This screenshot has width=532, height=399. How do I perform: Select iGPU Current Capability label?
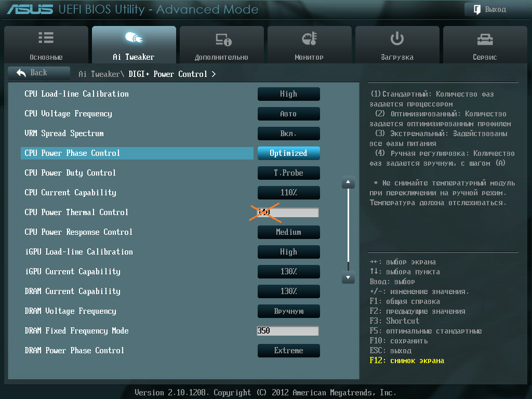[73, 271]
